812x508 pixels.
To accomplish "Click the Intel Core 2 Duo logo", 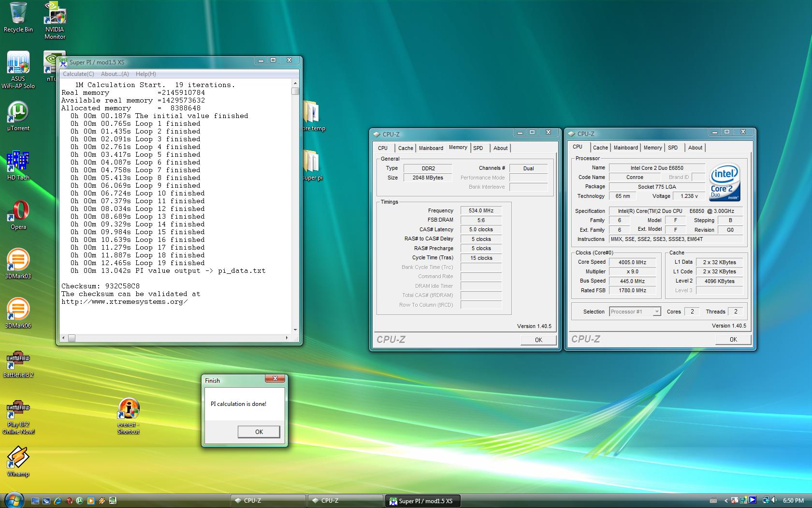I will pyautogui.click(x=725, y=182).
